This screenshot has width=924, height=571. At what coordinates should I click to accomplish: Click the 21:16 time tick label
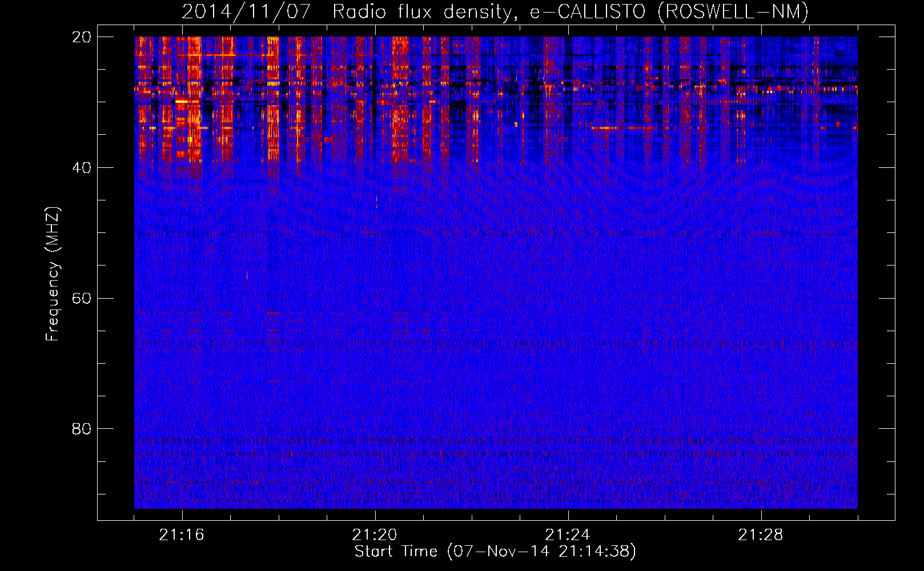182,535
